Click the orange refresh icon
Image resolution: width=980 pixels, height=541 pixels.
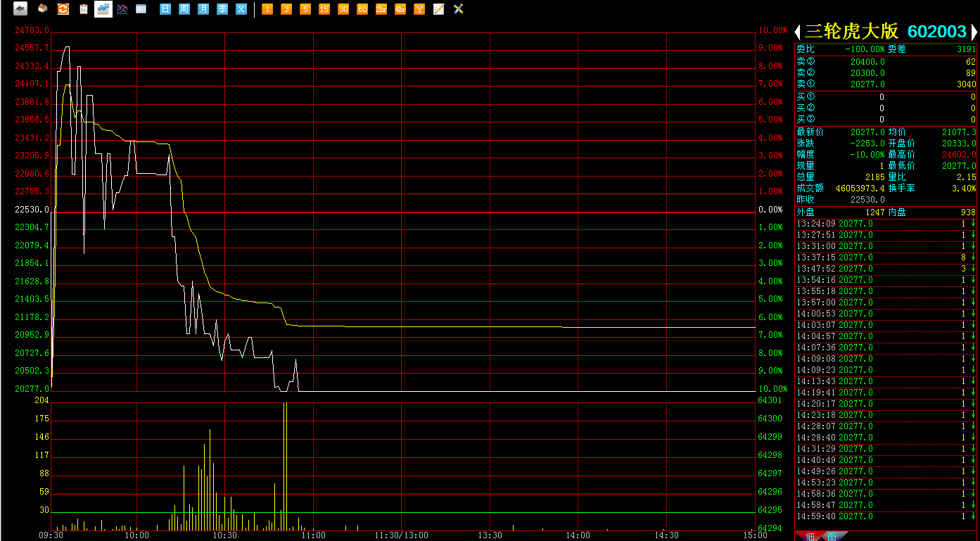[x=63, y=9]
